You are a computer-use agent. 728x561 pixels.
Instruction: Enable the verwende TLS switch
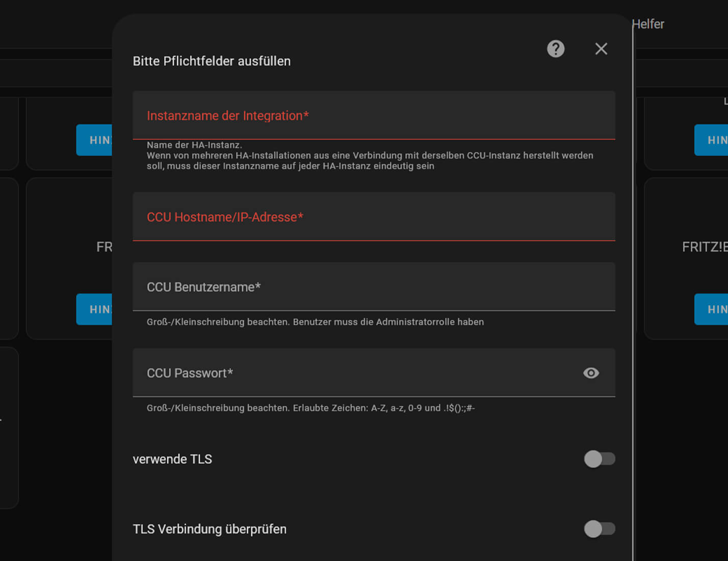click(x=599, y=459)
